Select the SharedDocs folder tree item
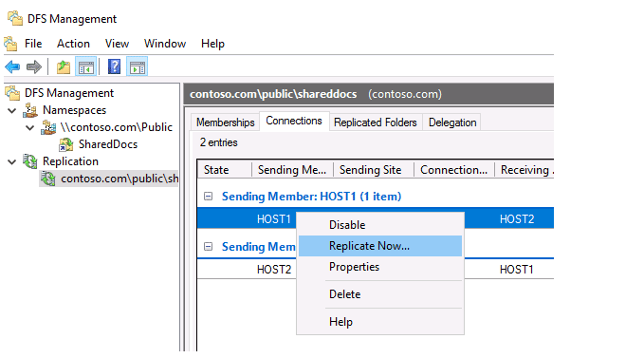Viewport: 644px width, 358px height. [108, 144]
